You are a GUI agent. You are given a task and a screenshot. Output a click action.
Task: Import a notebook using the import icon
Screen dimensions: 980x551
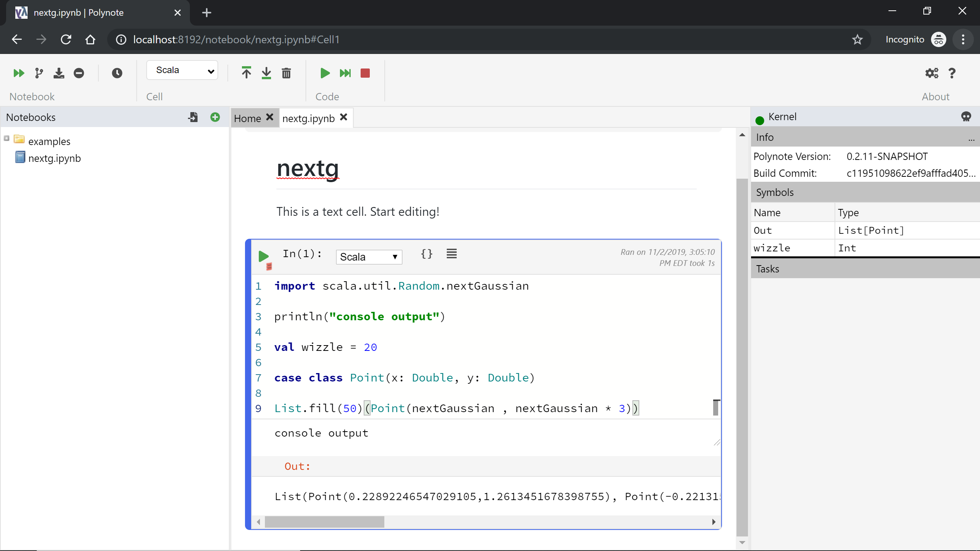[x=193, y=117]
